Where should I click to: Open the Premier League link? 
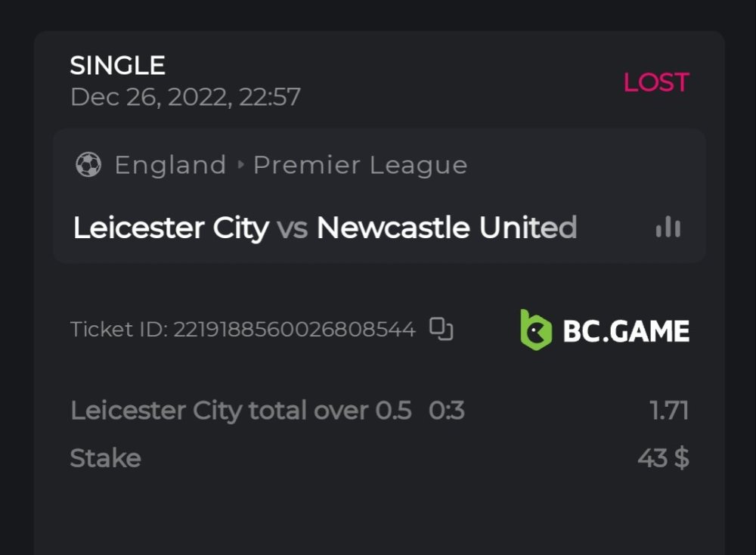[360, 165]
